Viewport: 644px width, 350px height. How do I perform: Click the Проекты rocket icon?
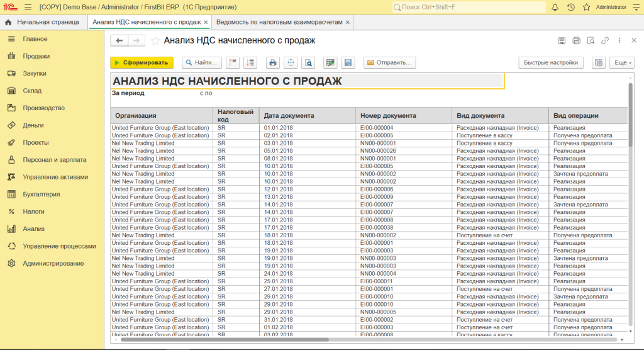[11, 142]
